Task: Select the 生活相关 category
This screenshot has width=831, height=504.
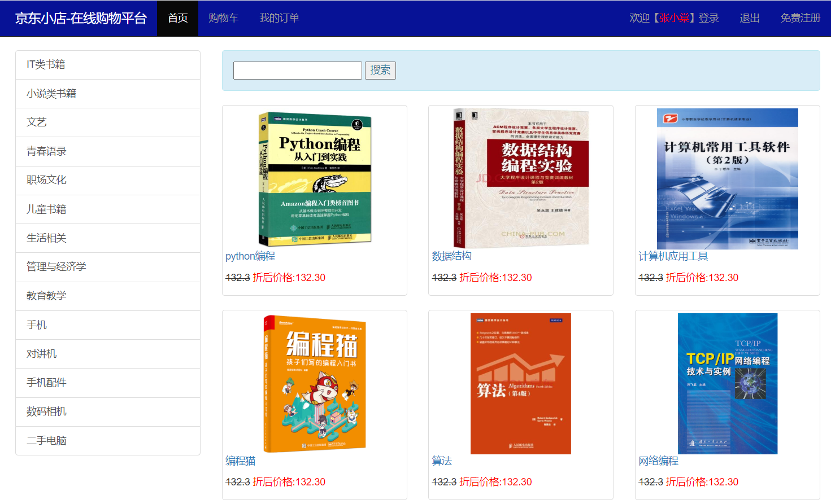Action: click(108, 238)
